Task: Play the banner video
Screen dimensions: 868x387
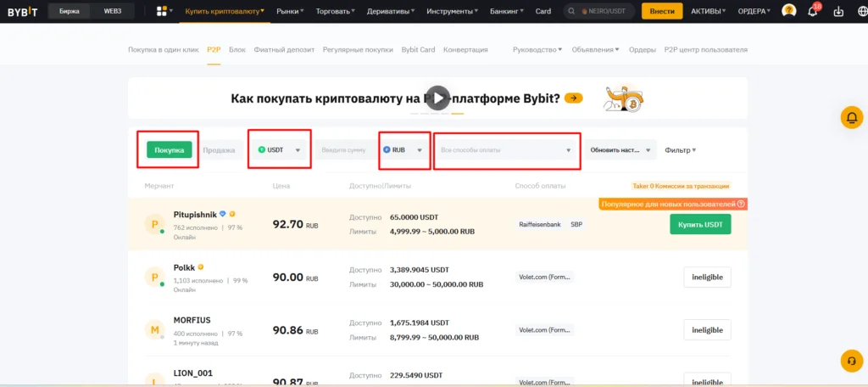Action: click(438, 98)
